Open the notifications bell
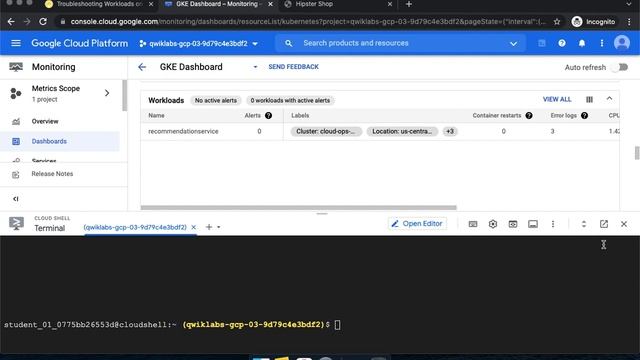Screen dimensions: 640x360 pyautogui.click(x=582, y=43)
